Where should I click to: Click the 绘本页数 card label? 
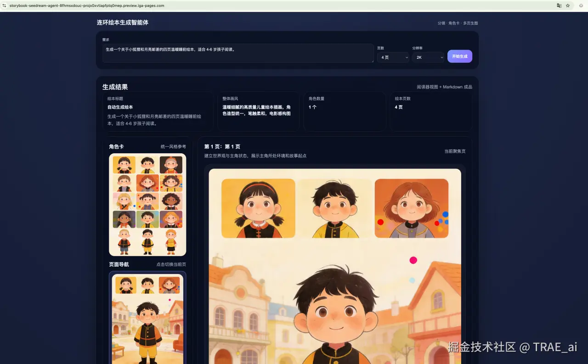click(403, 99)
